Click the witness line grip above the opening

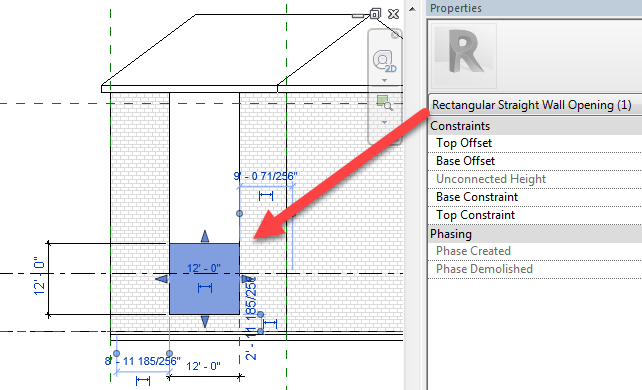pyautogui.click(x=240, y=213)
